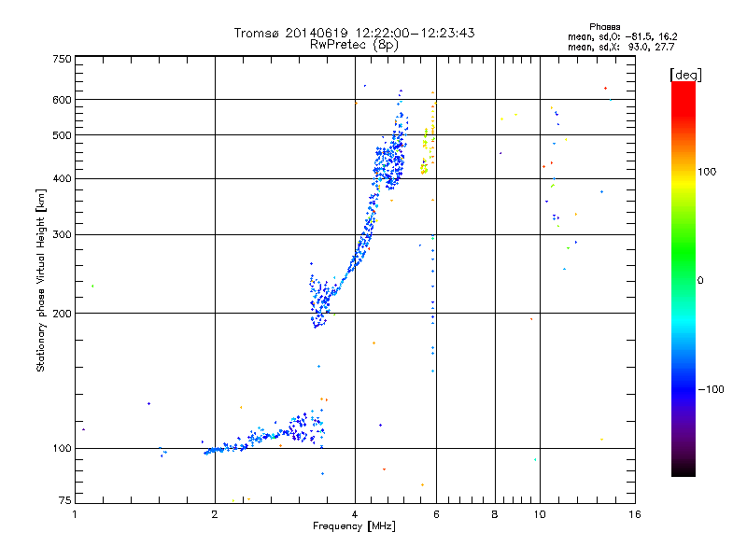
Task: Click the '8' x-axis tick label
Action: tap(495, 514)
